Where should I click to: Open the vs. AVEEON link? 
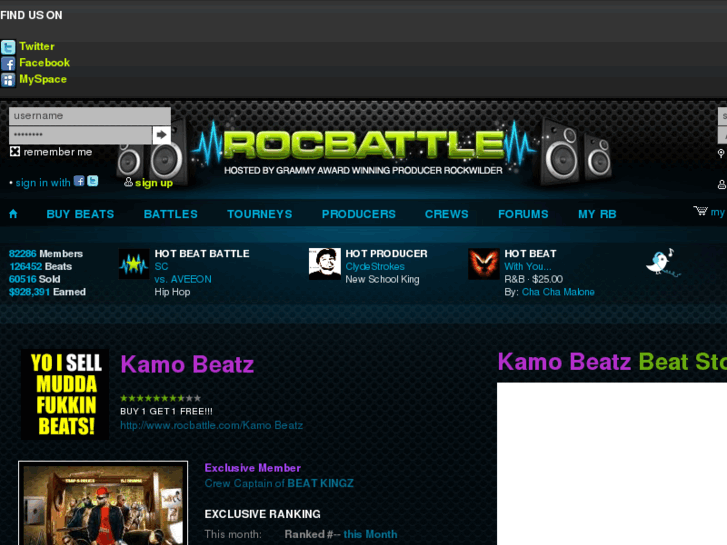pyautogui.click(x=183, y=279)
